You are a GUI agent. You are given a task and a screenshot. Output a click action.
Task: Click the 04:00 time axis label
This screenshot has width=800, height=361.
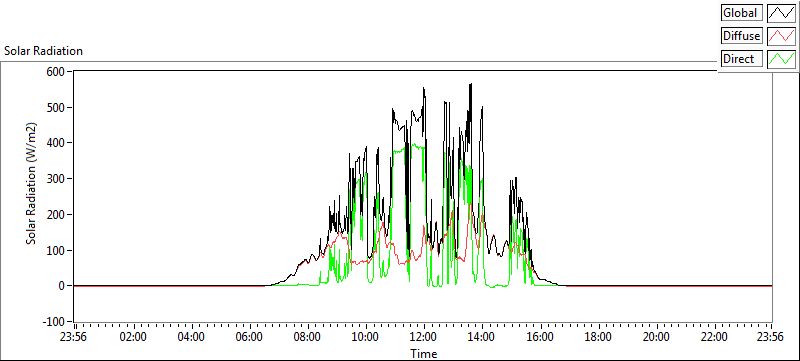coord(191,337)
